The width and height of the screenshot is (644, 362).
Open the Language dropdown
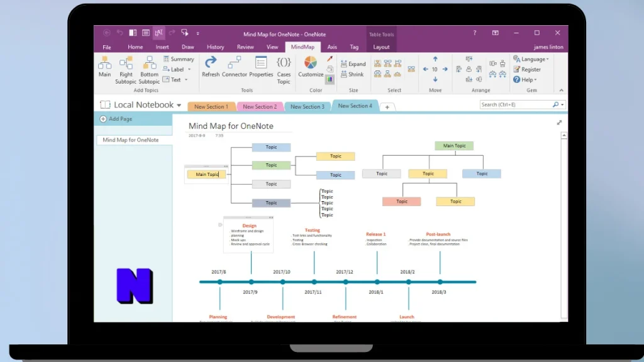(531, 59)
